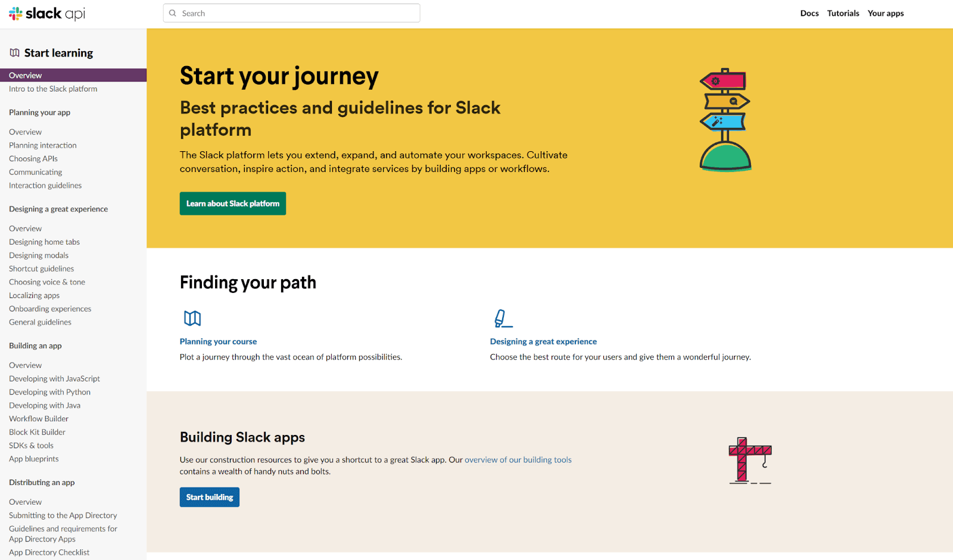The height and width of the screenshot is (560, 953).
Task: Select Intro to the Slack platform in sidebar
Action: pyautogui.click(x=53, y=89)
